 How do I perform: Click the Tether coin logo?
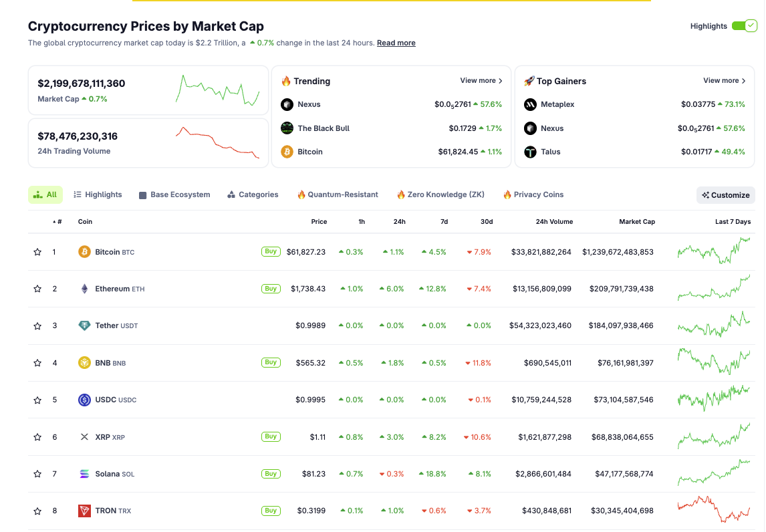(x=84, y=325)
